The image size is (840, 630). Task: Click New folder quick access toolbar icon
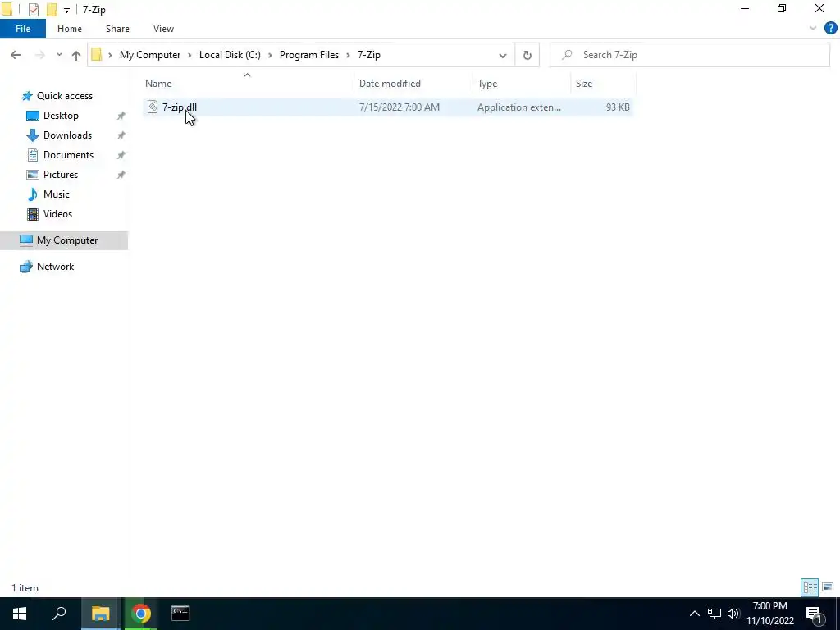(x=52, y=10)
